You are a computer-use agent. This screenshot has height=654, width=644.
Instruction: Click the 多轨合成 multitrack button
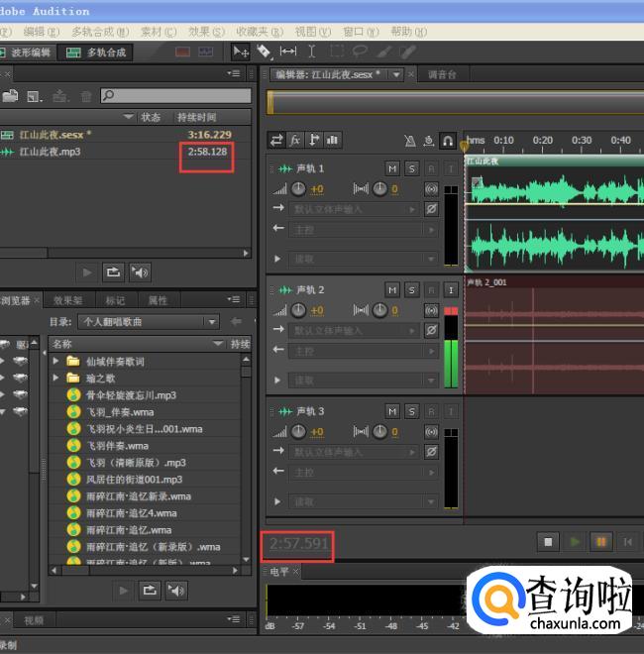(97, 53)
